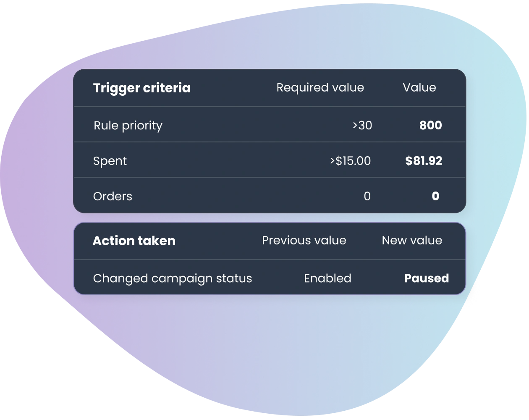Image resolution: width=529 pixels, height=420 pixels.
Task: Select the Required value column header
Action: click(x=320, y=87)
